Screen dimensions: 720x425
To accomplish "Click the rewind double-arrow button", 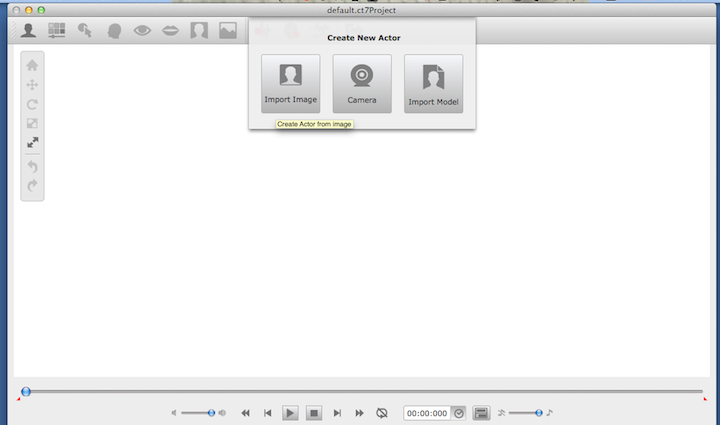I will 246,413.
